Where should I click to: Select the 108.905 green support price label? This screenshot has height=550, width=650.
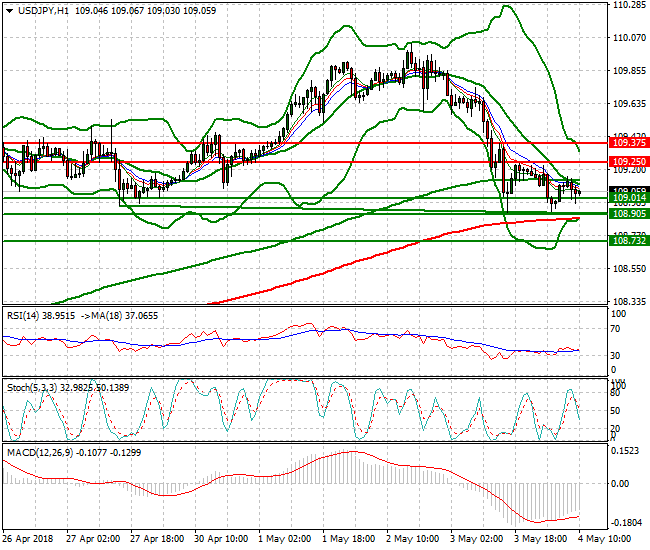629,213
